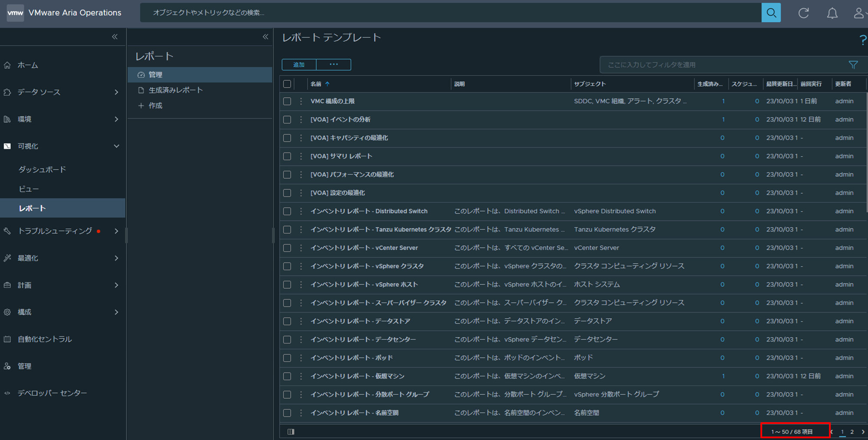
Task: Open the row actions menu for [VOA] イベントの分析
Action: click(x=301, y=119)
